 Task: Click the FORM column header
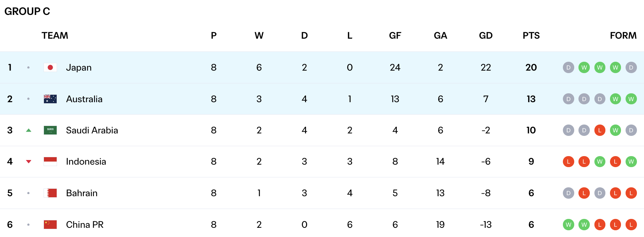coord(623,35)
